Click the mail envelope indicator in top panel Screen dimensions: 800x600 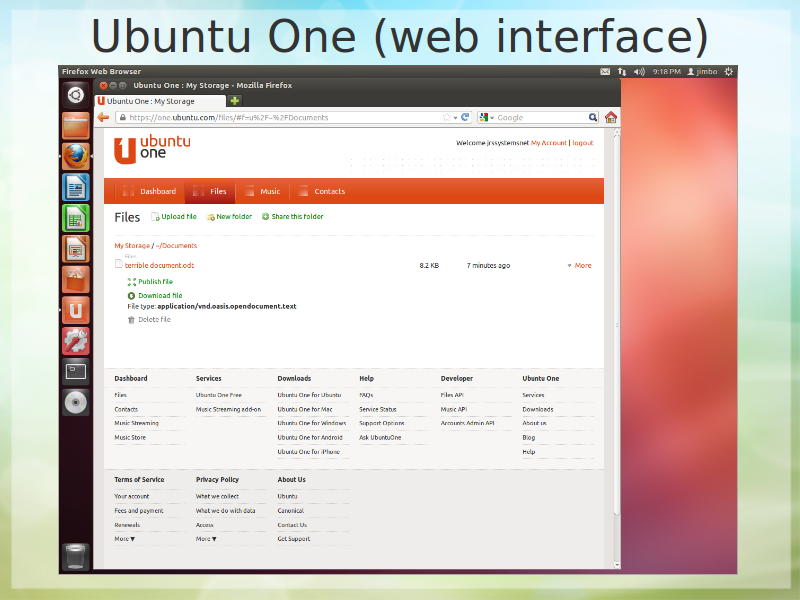coord(605,71)
